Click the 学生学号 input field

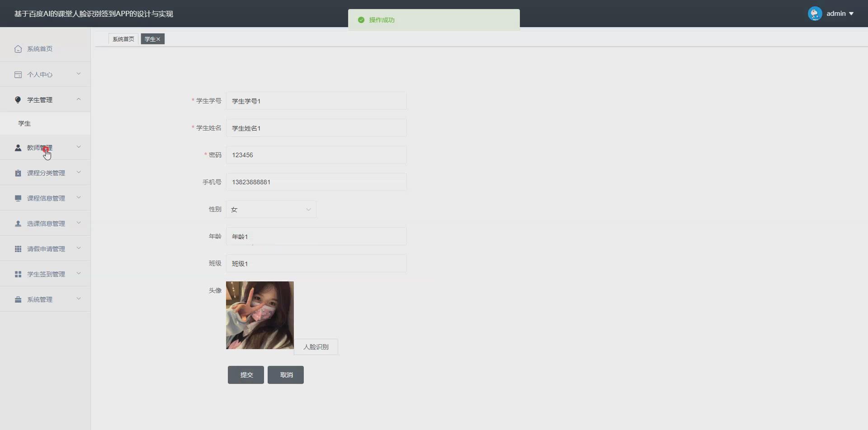point(316,101)
